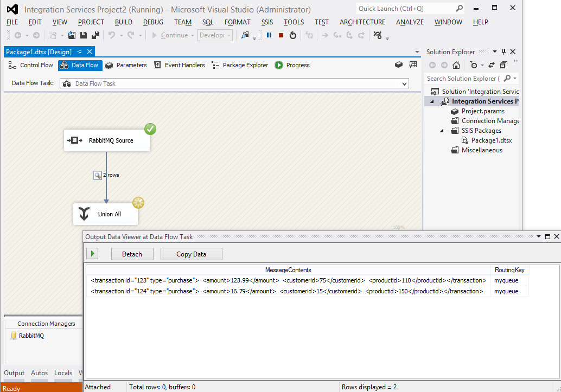The width and height of the screenshot is (561, 392).
Task: Open the Locals tab at bottom
Action: [63, 372]
